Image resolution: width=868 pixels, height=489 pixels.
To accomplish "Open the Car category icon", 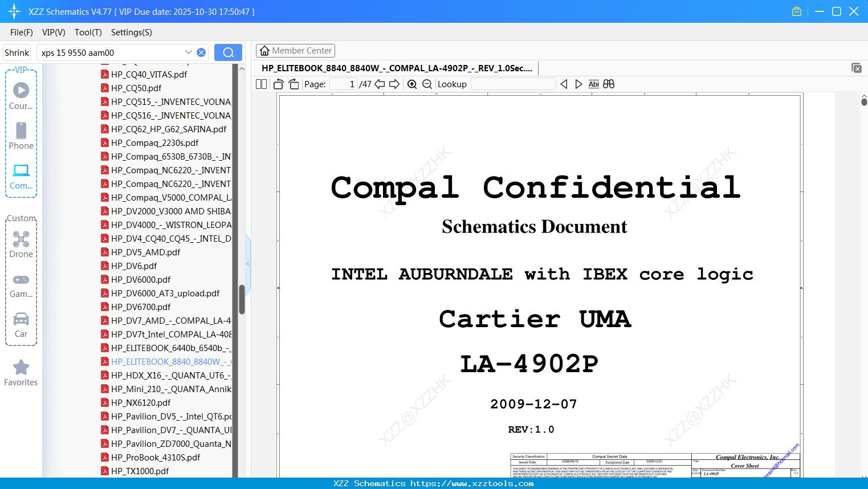I will coord(21,319).
